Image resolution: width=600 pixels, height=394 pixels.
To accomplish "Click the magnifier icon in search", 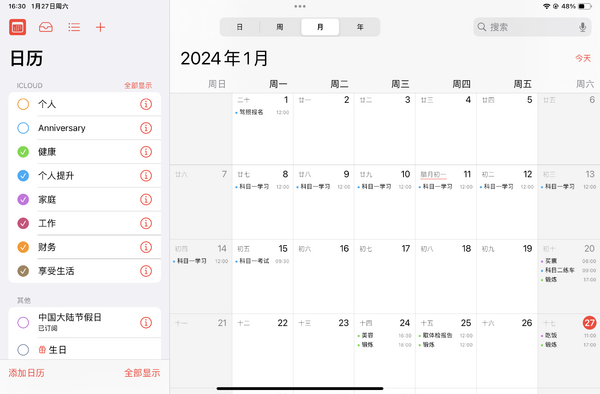I will click(x=482, y=27).
